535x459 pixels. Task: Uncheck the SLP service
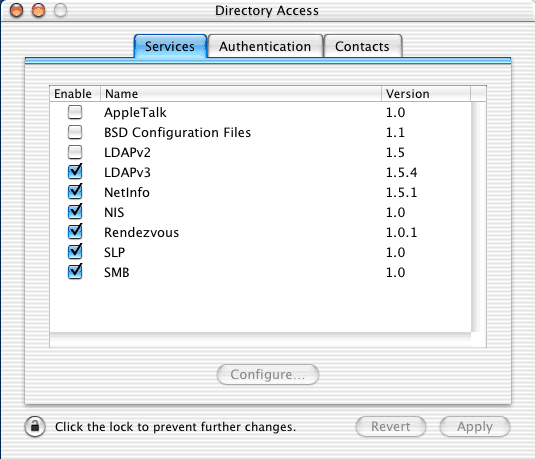coord(75,252)
